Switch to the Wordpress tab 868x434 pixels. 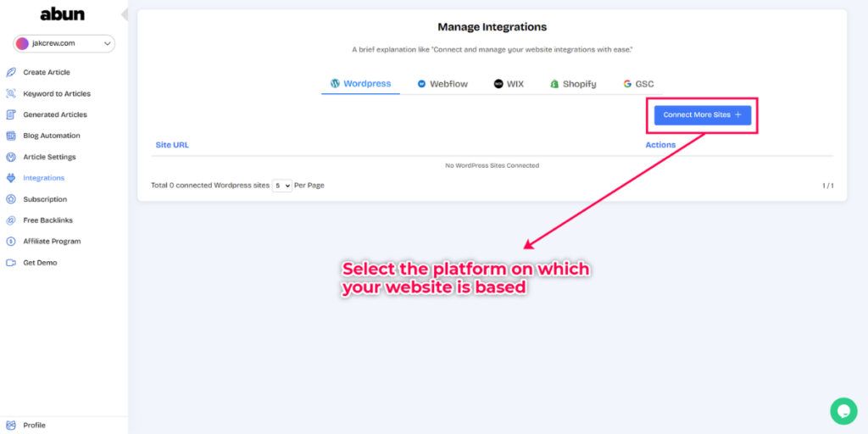tap(360, 84)
